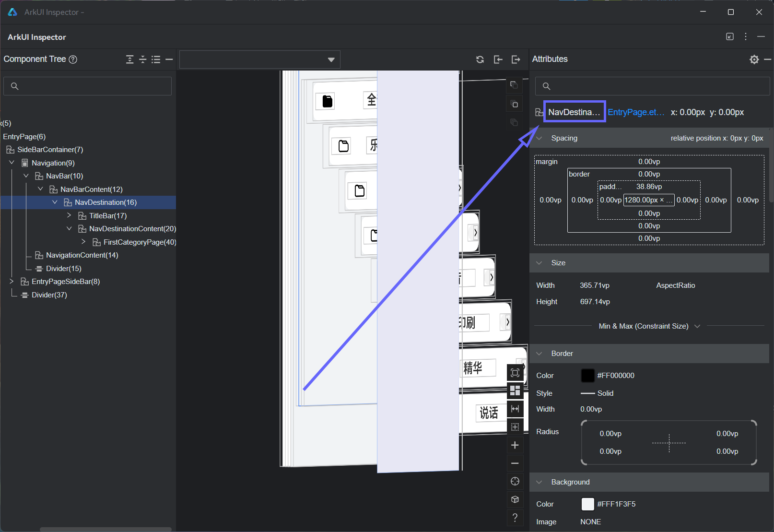Open the EntryPage.et… source link
Image resolution: width=774 pixels, height=532 pixels.
click(x=636, y=112)
